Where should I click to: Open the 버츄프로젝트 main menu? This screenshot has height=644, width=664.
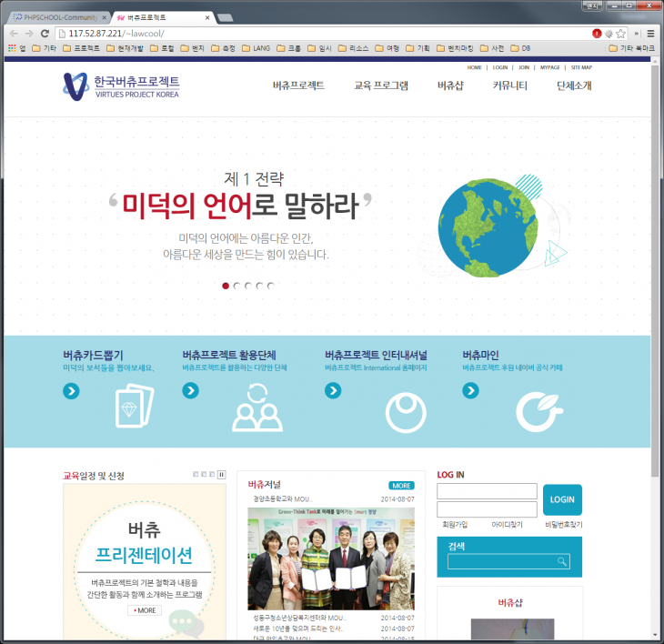(x=298, y=86)
